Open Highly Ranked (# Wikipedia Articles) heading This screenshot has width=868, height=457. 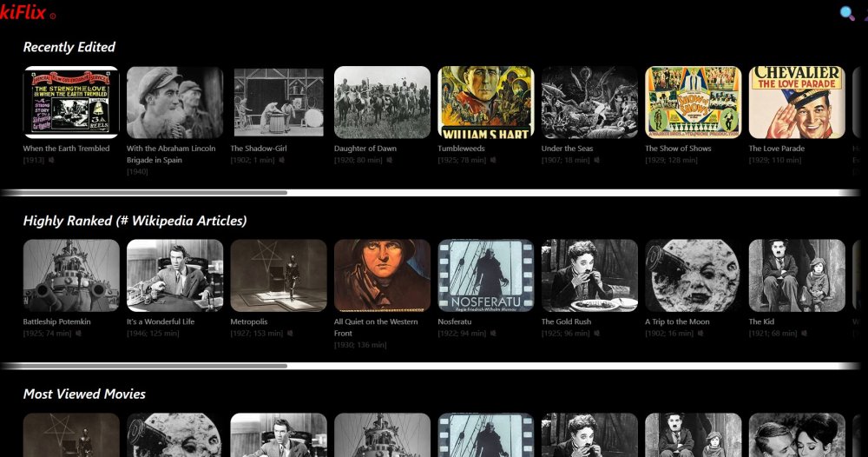click(x=135, y=221)
